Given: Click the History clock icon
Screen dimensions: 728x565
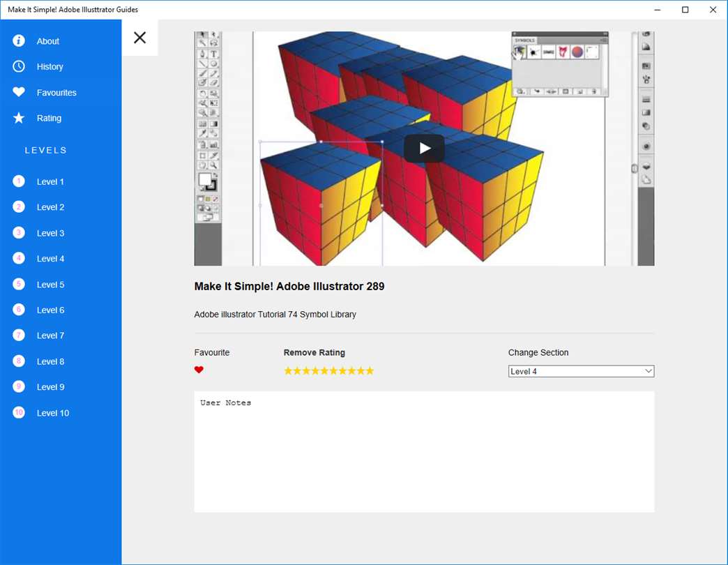Looking at the screenshot, I should click(19, 66).
